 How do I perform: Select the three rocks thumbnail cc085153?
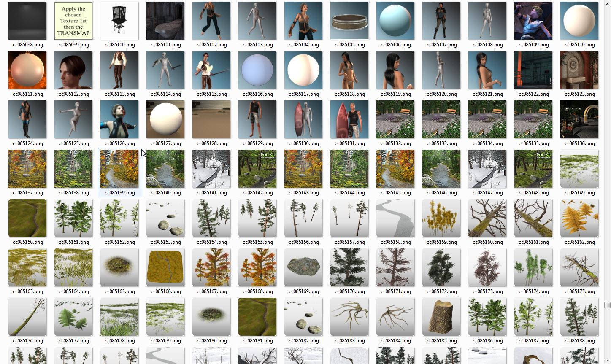pos(165,218)
